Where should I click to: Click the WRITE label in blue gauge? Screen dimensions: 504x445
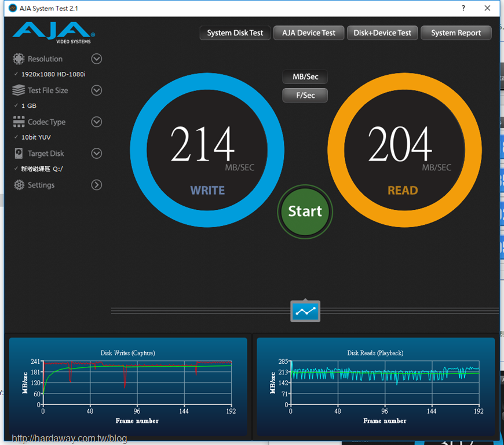(x=207, y=191)
